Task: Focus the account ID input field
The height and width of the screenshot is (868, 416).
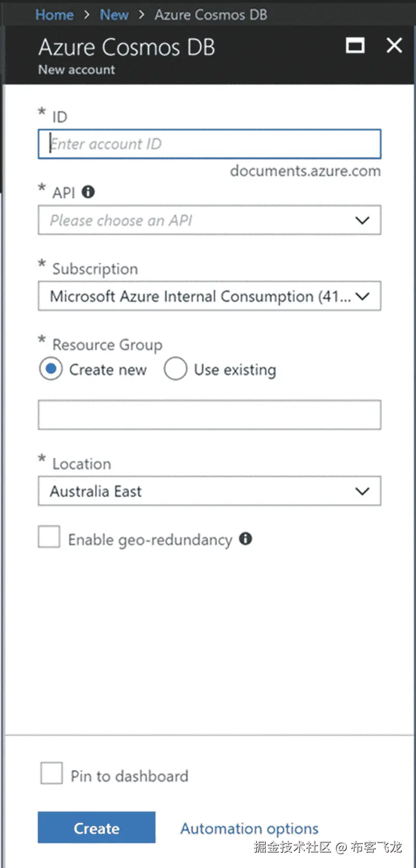Action: [209, 144]
